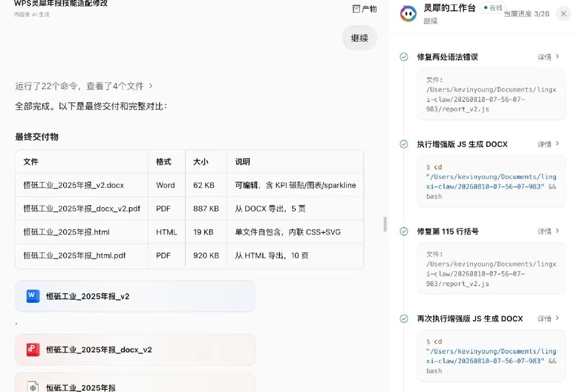577x392 pixels.
Task: Expand the 运行了22个命令 summary chevron
Action: tap(151, 86)
